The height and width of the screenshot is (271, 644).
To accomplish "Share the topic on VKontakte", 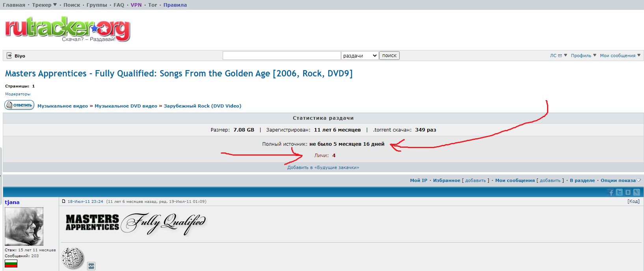I will pyautogui.click(x=628, y=192).
